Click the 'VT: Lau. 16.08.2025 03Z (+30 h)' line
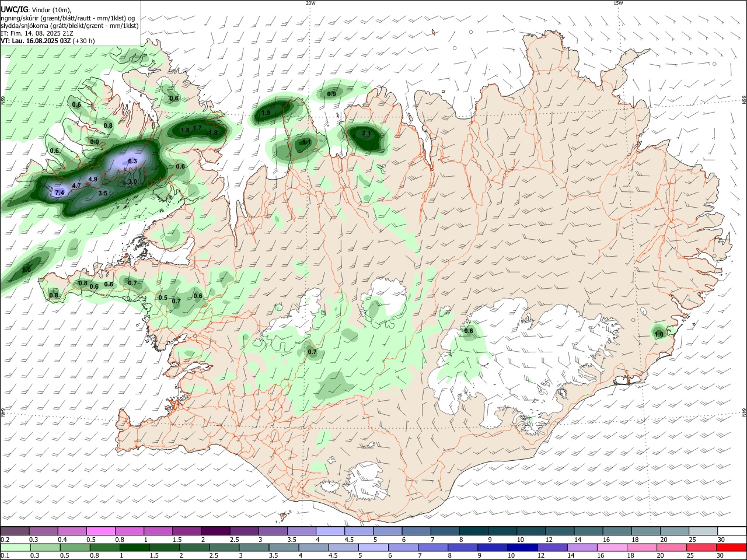Screen dimensions: 747x560 coord(48,41)
